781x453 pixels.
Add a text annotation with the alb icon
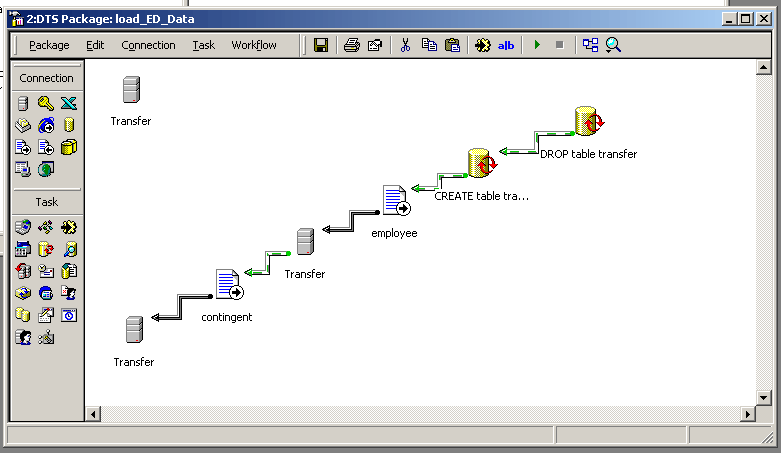tap(506, 45)
